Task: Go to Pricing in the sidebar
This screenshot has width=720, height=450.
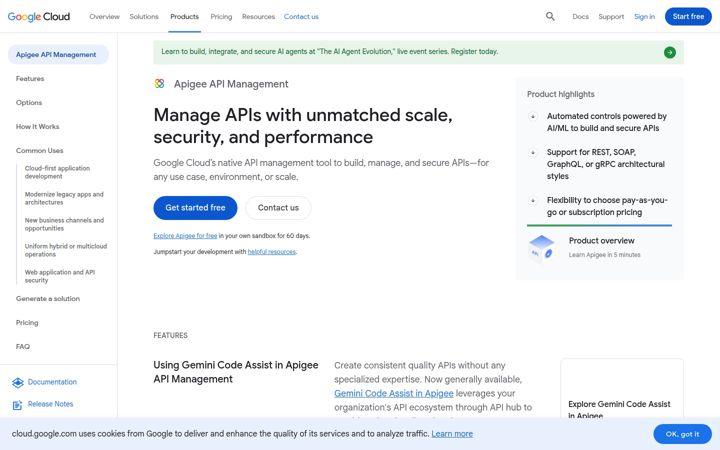Action: [x=27, y=323]
